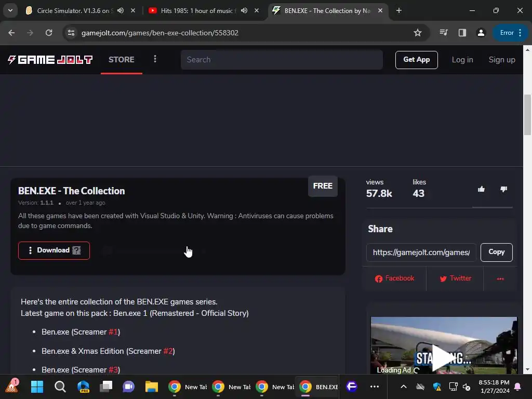Close the Hits 1985 tab
Image resolution: width=532 pixels, height=399 pixels.
(x=257, y=10)
